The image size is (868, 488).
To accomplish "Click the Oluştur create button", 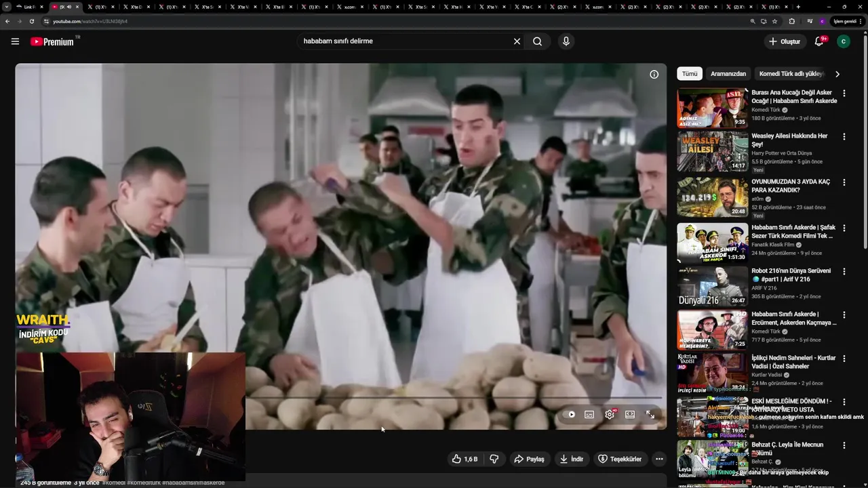I will pos(784,41).
